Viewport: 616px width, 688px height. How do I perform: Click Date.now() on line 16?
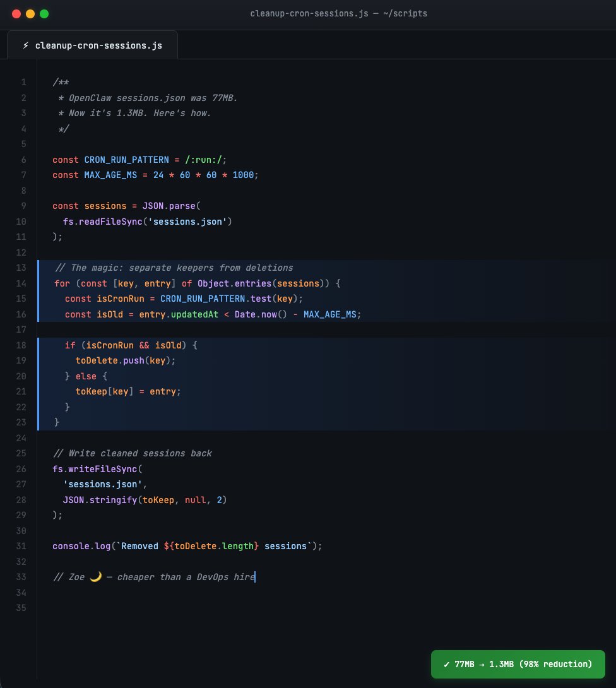(261, 314)
